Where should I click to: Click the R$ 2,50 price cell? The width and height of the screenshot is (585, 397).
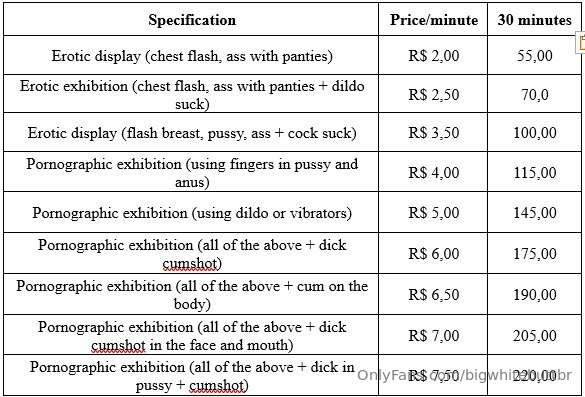point(433,94)
